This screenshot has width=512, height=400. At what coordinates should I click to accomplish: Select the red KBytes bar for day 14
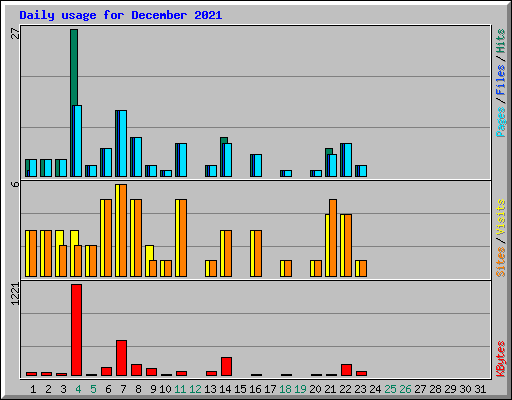[226, 367]
